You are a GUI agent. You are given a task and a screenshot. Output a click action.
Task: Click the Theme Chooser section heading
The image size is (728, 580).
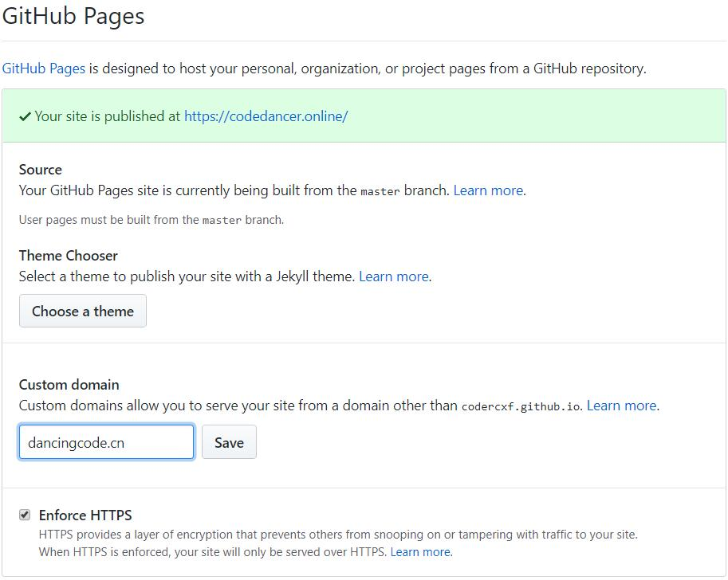pyautogui.click(x=69, y=256)
